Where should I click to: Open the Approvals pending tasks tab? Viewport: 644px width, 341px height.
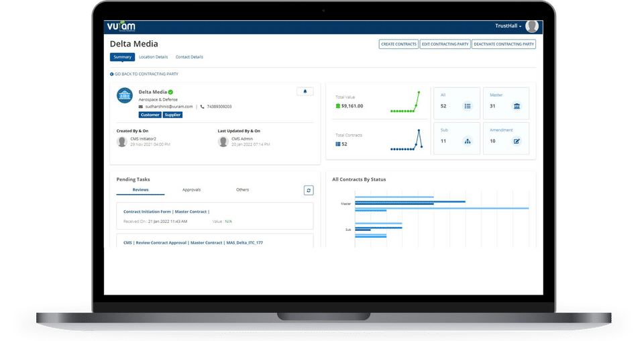coord(191,190)
